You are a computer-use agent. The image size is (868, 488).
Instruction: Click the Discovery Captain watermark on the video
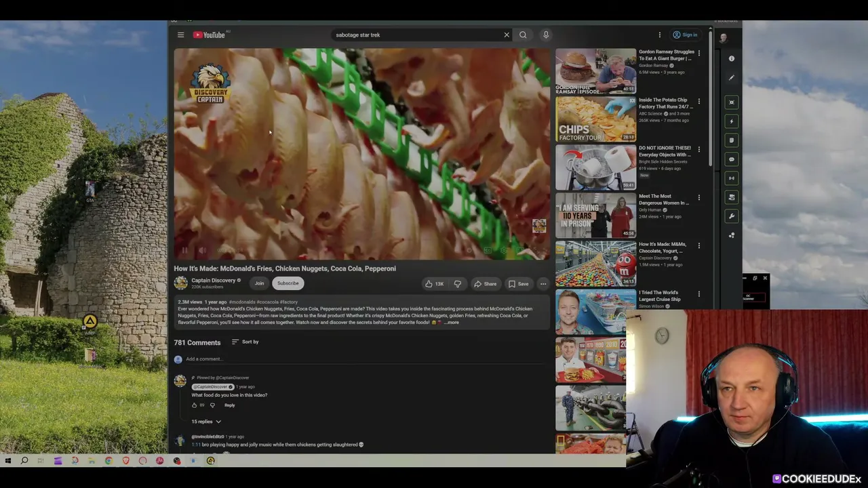pyautogui.click(x=210, y=83)
